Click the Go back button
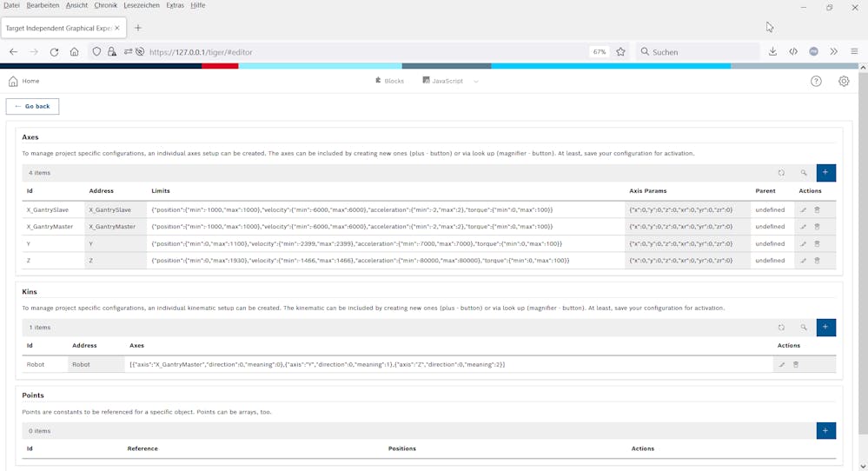 coord(32,106)
